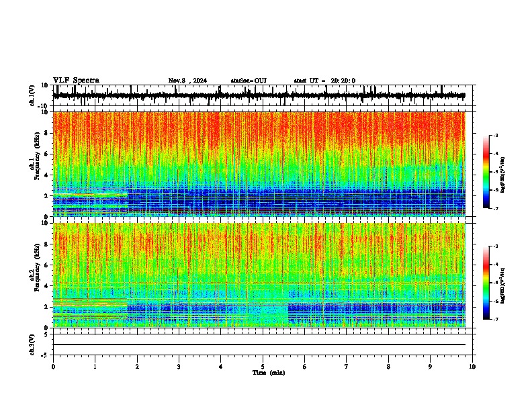
Task: Click the time axis tick label '10'
Action: click(x=472, y=367)
